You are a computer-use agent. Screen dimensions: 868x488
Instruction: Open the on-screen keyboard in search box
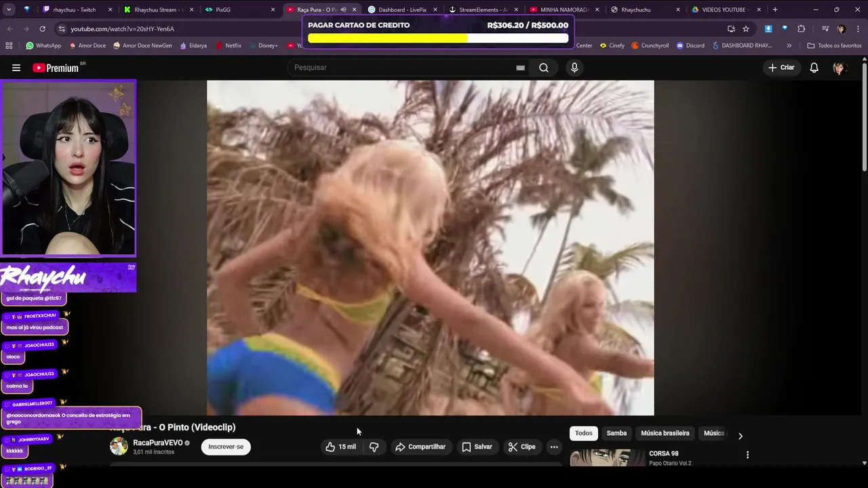tap(520, 68)
